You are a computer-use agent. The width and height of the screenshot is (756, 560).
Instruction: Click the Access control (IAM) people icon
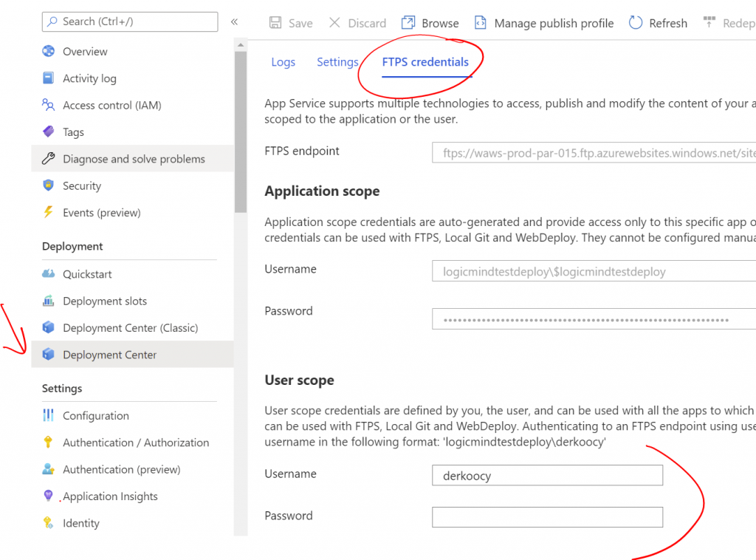point(48,105)
